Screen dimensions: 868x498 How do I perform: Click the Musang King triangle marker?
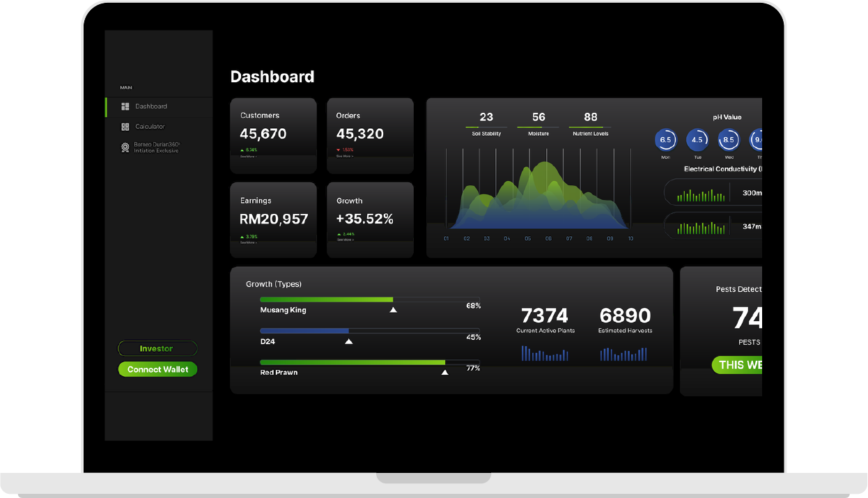[393, 310]
